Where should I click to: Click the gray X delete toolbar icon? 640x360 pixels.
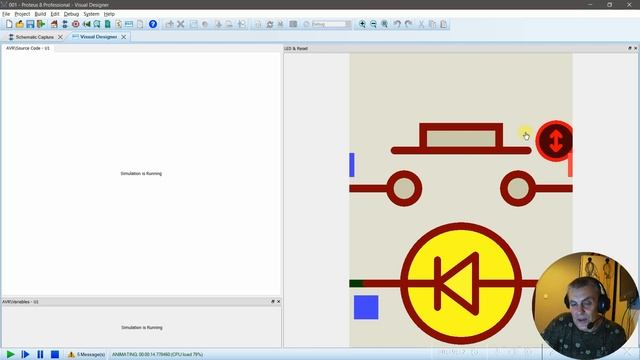(180, 24)
